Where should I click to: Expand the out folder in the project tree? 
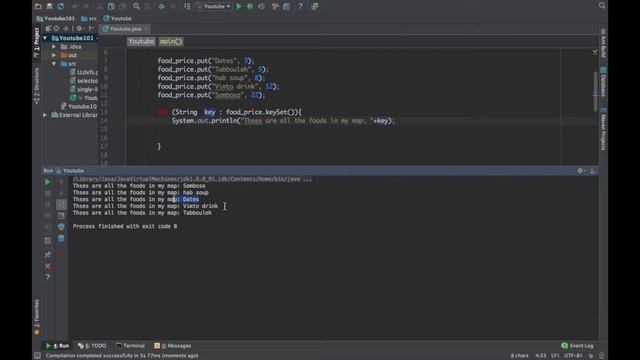(x=54, y=55)
